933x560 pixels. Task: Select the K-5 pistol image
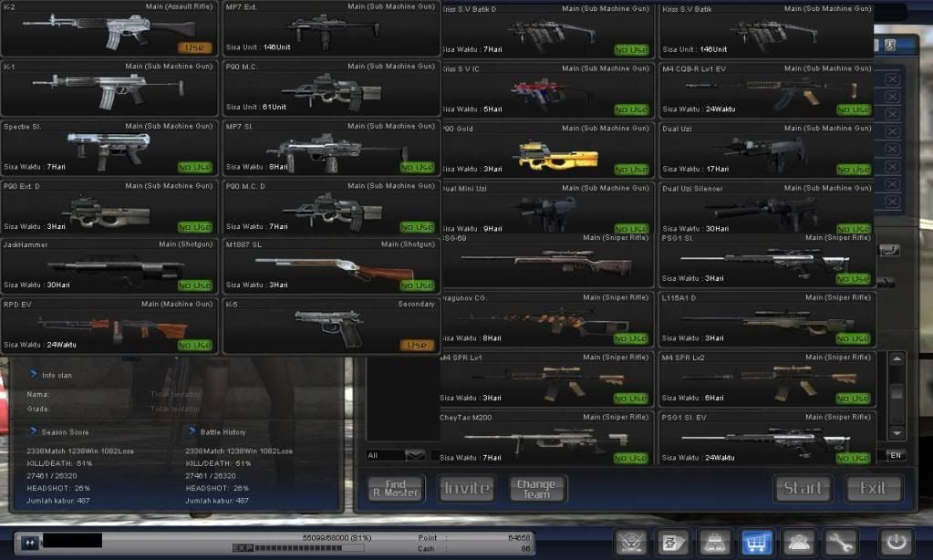click(329, 327)
